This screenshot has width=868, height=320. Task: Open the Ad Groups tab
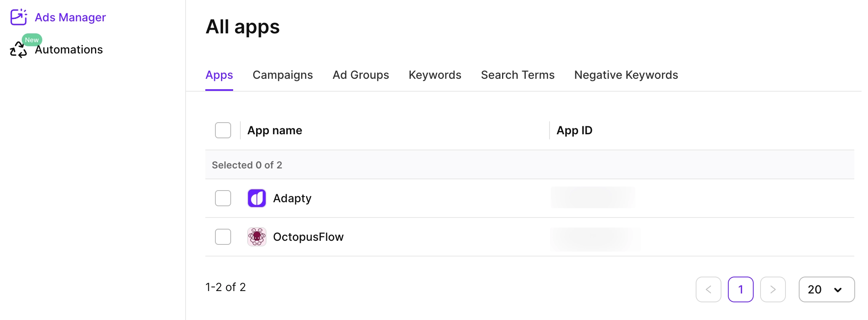(x=361, y=75)
